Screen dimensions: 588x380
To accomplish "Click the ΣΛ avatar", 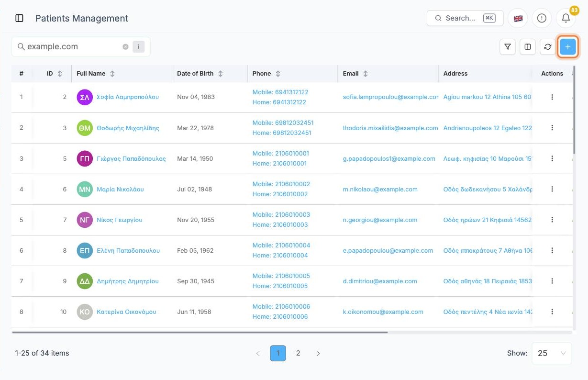I will point(85,97).
